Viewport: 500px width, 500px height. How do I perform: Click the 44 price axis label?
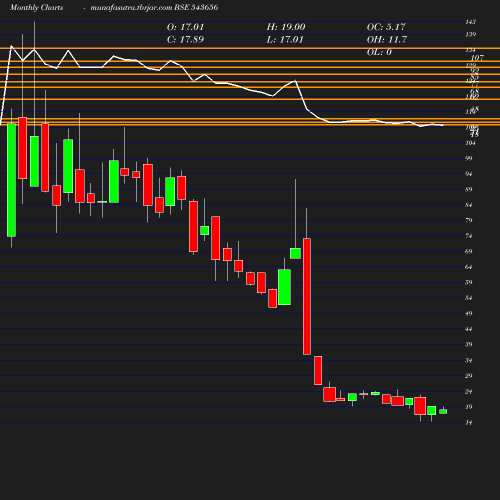tap(469, 329)
